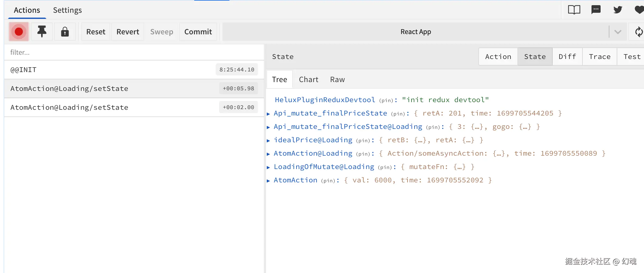Click the action filter input field
This screenshot has width=644, height=273.
[x=134, y=52]
